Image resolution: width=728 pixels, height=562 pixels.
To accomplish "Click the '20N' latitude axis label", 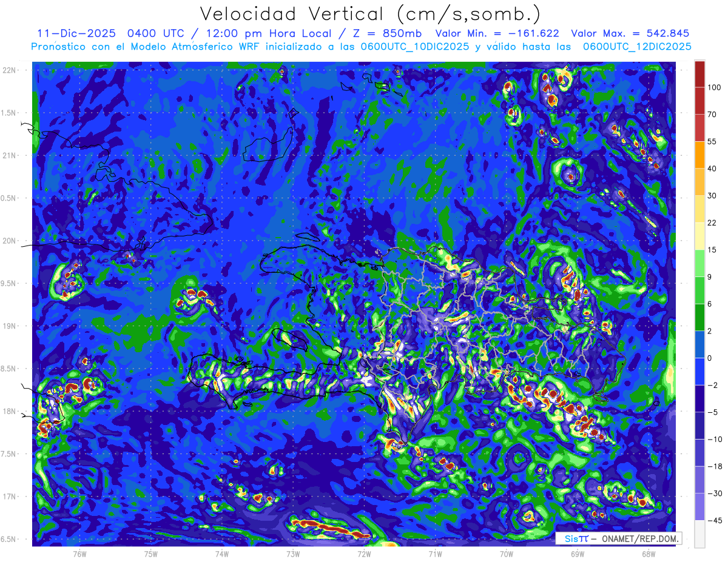I will click(x=9, y=241).
